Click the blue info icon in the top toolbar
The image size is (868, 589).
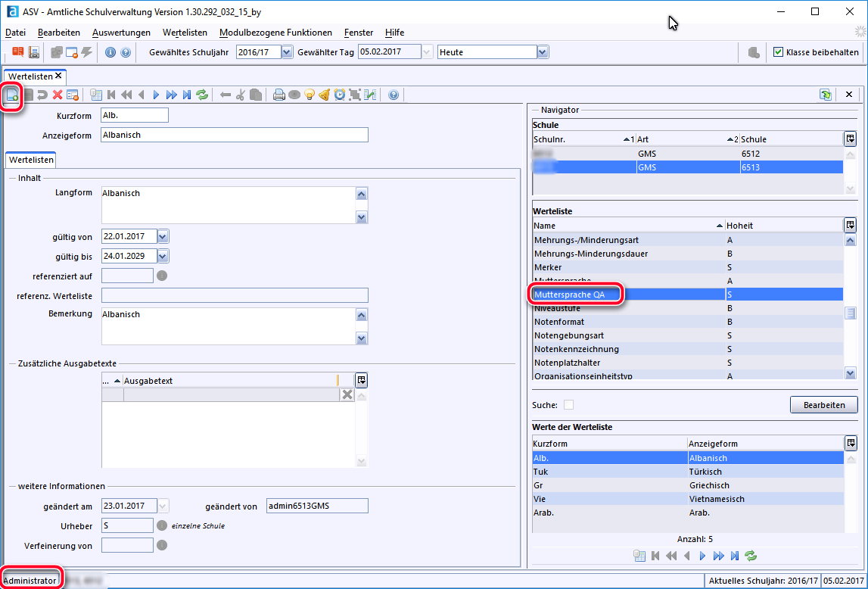coord(110,52)
